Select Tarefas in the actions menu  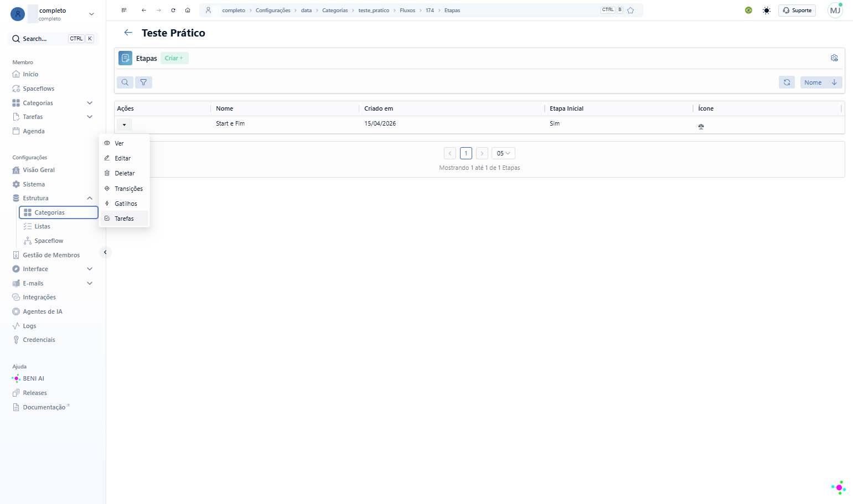point(124,219)
